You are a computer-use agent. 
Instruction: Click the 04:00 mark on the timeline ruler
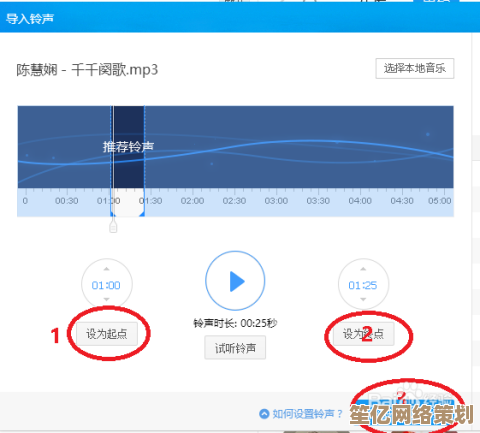point(360,201)
